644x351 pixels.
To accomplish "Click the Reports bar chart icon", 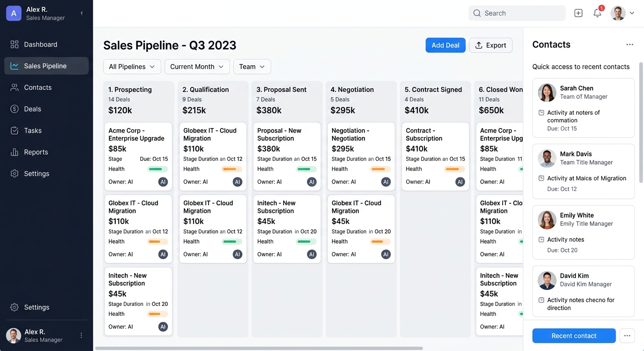I will tap(15, 152).
